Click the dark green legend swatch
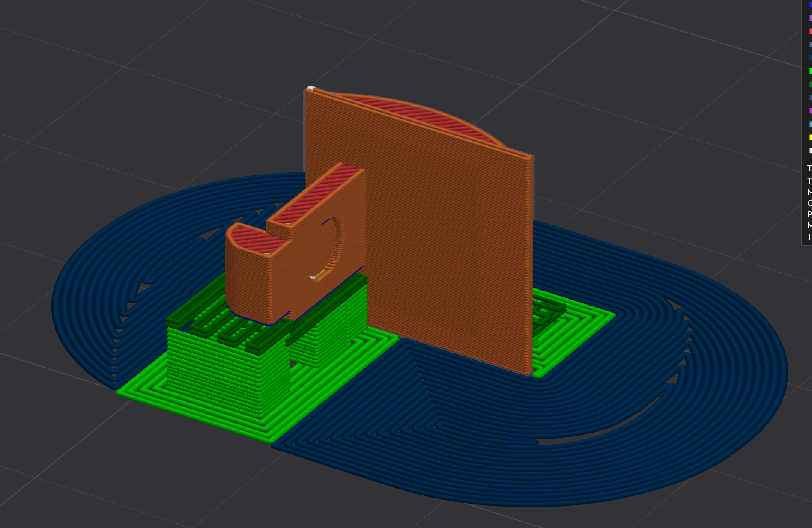812x528 pixels. click(x=810, y=84)
